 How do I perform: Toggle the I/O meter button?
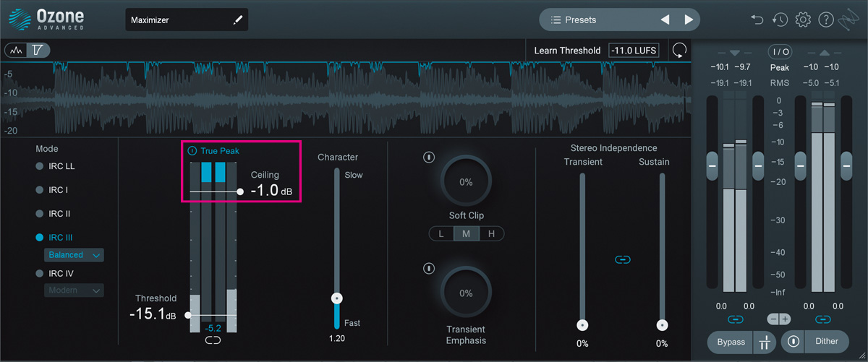(x=780, y=52)
